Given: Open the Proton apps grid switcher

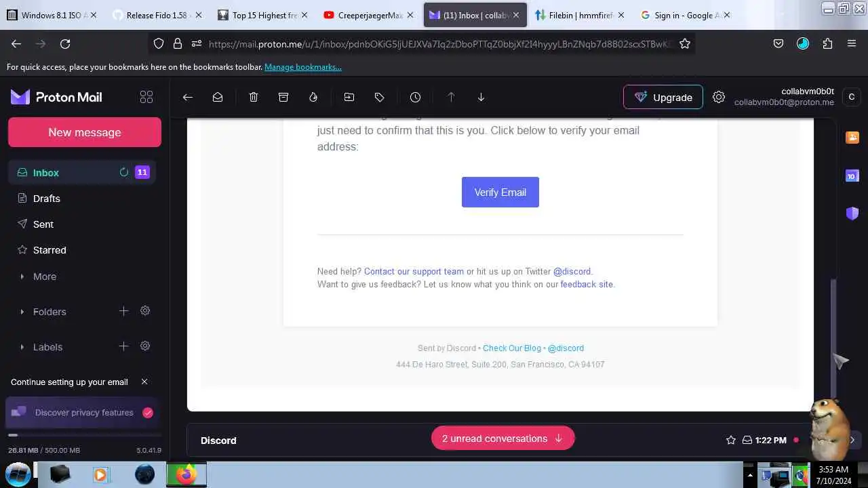Looking at the screenshot, I should (x=146, y=97).
